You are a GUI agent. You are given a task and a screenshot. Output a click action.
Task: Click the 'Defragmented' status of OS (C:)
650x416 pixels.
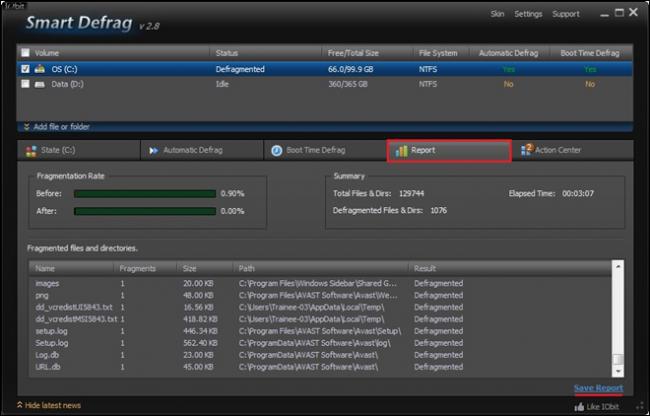tap(240, 69)
